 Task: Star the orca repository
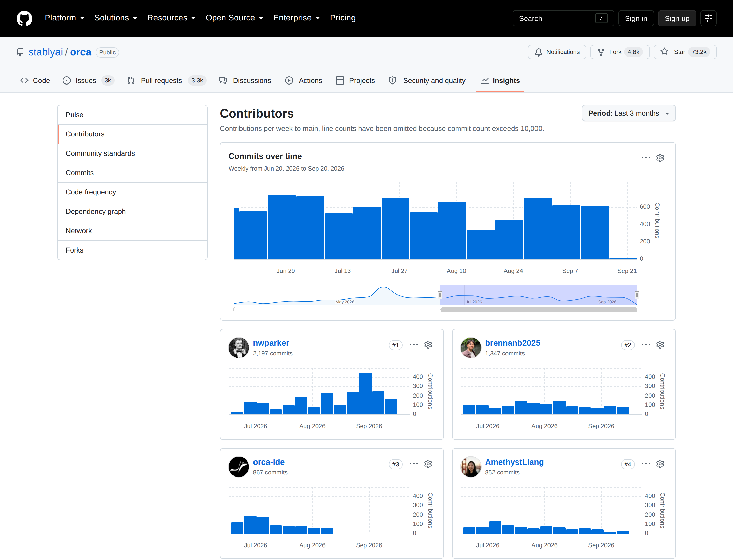[x=685, y=52]
